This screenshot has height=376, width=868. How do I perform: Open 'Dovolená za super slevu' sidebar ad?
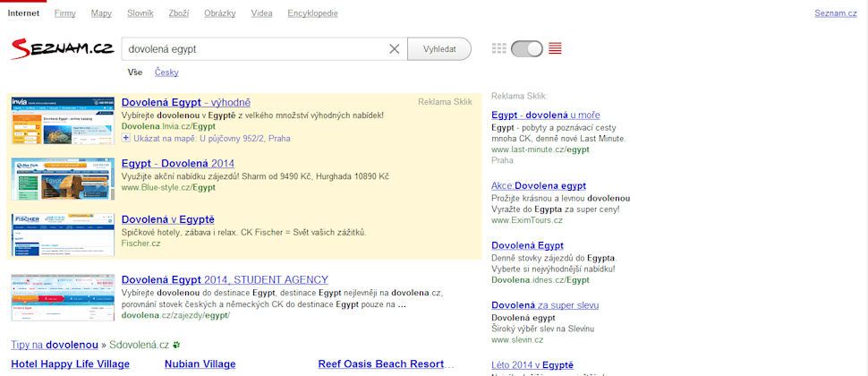coord(545,305)
